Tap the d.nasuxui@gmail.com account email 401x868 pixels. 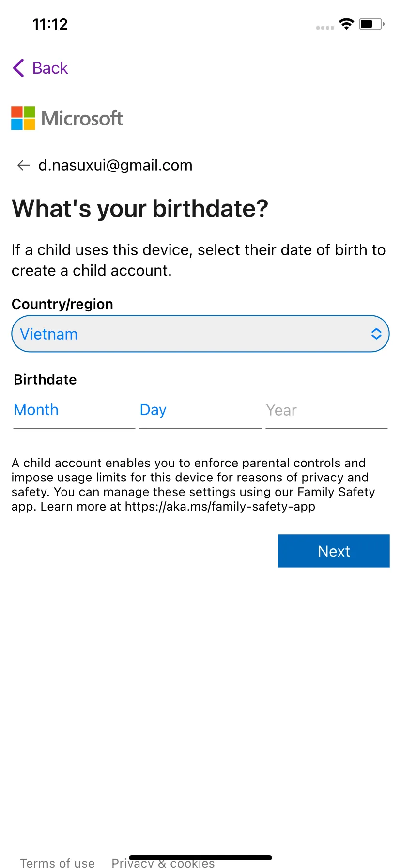tap(115, 165)
